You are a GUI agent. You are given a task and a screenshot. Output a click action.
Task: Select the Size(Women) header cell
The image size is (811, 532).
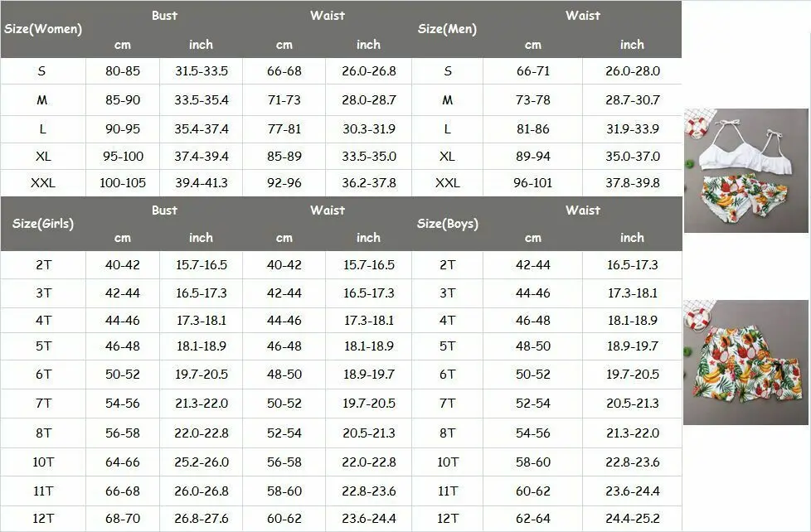point(43,29)
